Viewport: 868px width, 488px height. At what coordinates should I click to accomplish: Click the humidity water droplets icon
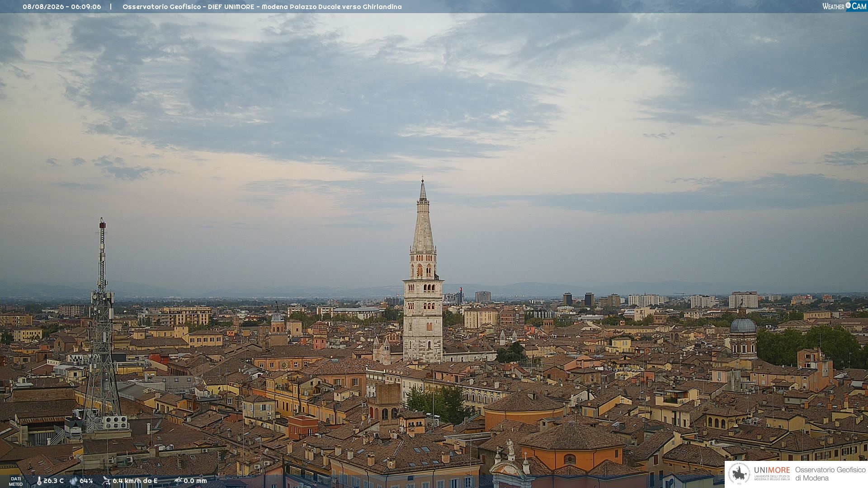[x=73, y=481]
